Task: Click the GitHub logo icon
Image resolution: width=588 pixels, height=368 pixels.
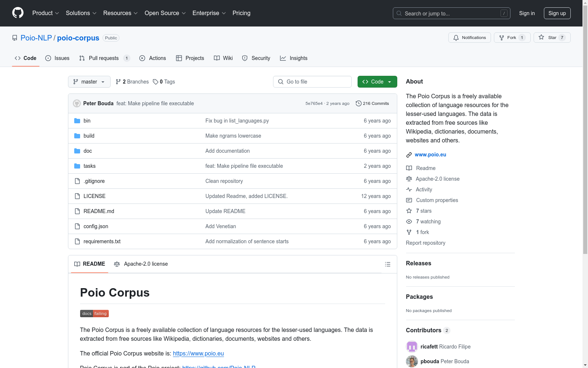Action: [x=18, y=13]
